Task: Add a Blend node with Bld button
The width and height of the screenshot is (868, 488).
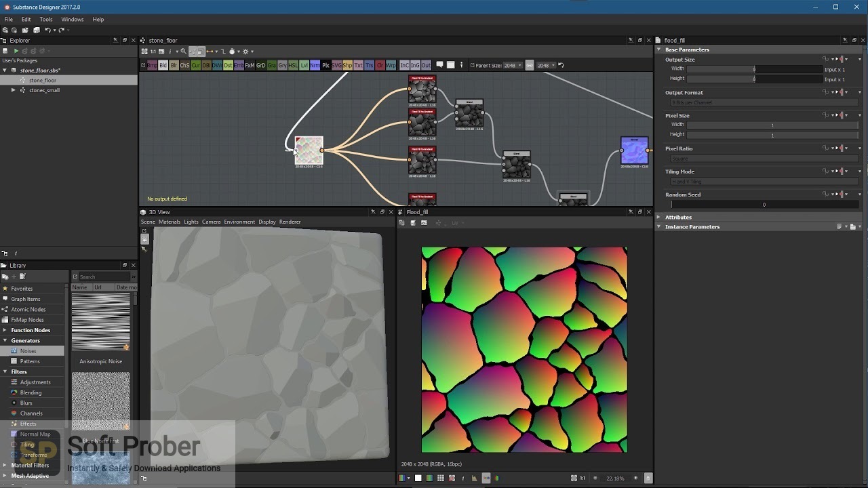Action: (x=163, y=65)
